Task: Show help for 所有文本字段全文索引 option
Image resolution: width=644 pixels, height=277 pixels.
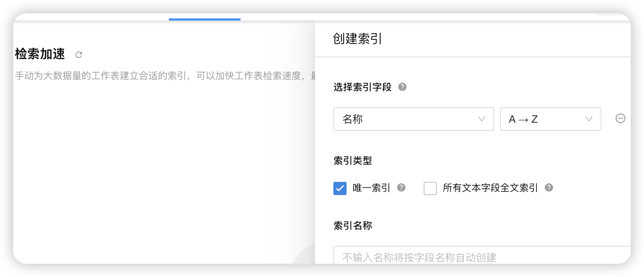Action: pyautogui.click(x=549, y=188)
